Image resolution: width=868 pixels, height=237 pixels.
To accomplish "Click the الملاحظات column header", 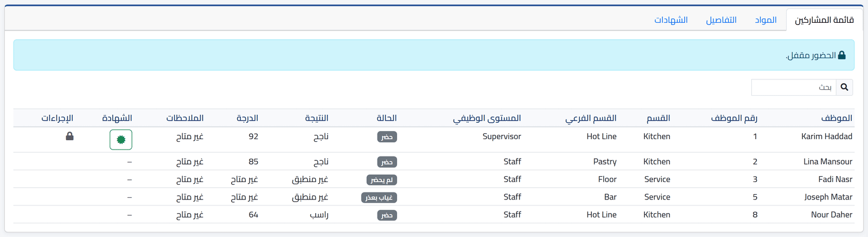I will click(184, 118).
